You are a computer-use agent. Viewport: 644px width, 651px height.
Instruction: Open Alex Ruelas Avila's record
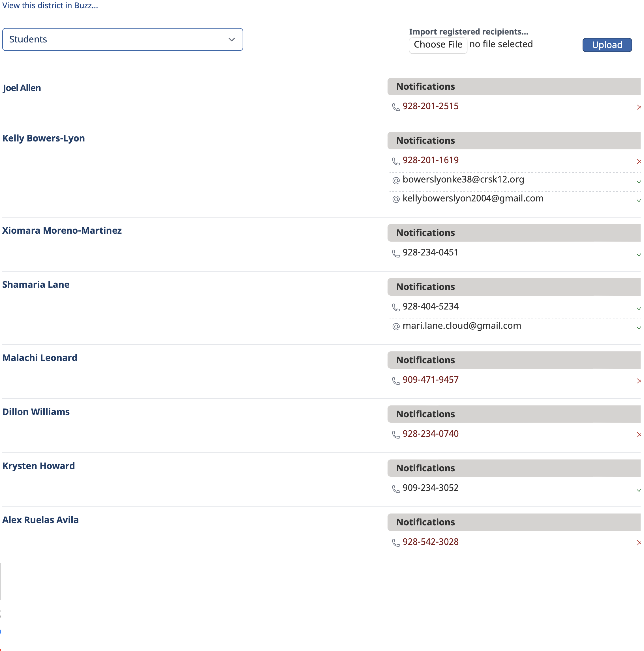(x=40, y=520)
